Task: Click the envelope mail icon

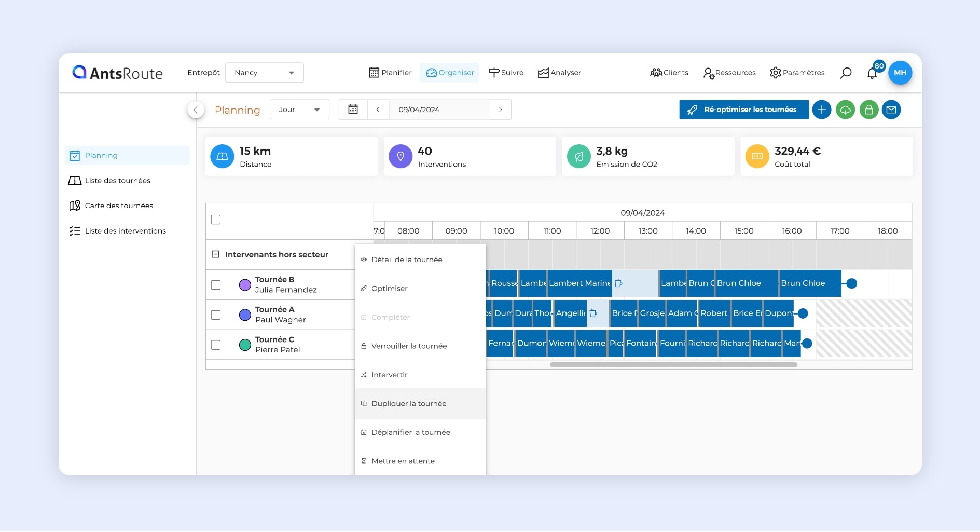Action: (x=891, y=110)
